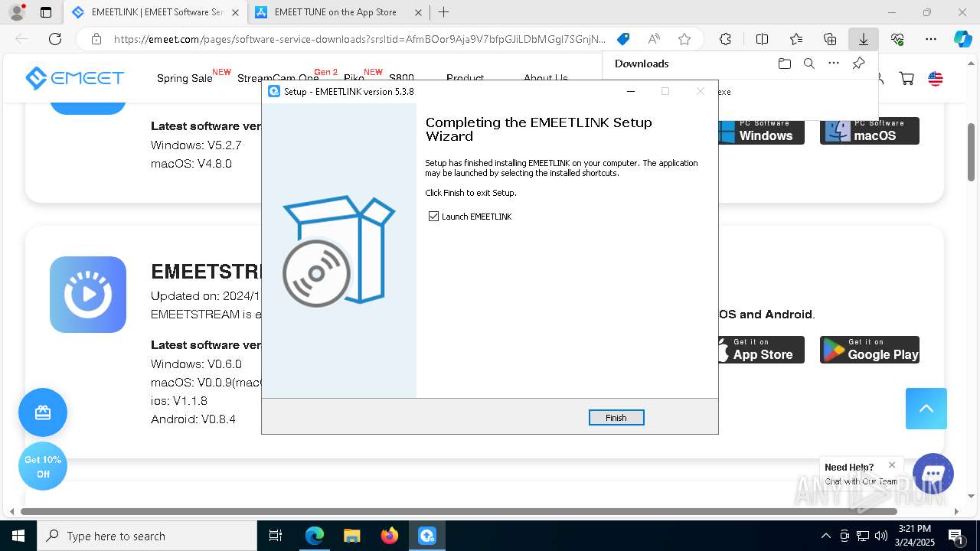Jump back to top arrow button

pos(926,409)
